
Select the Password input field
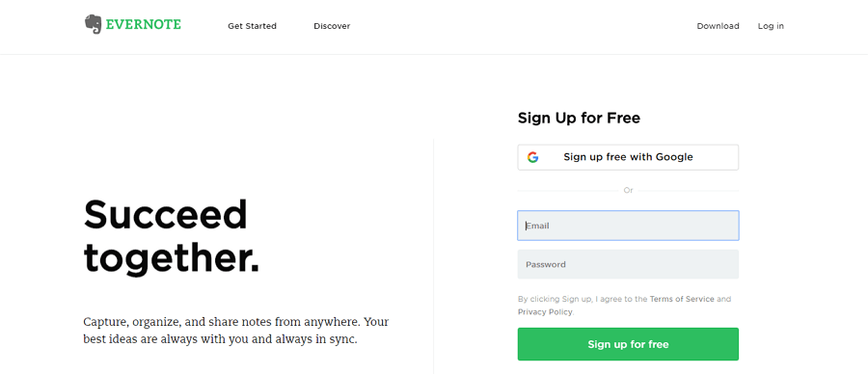coord(628,264)
